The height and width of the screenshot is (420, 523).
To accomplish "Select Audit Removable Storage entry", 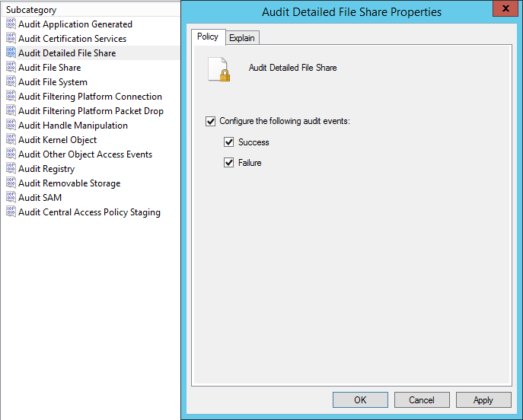I will (x=69, y=183).
